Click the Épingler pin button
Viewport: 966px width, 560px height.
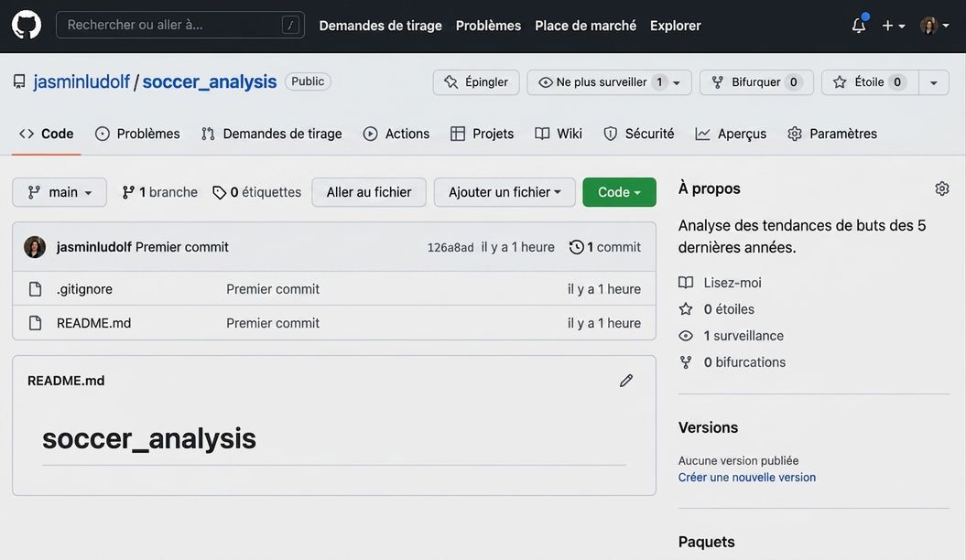pyautogui.click(x=475, y=81)
